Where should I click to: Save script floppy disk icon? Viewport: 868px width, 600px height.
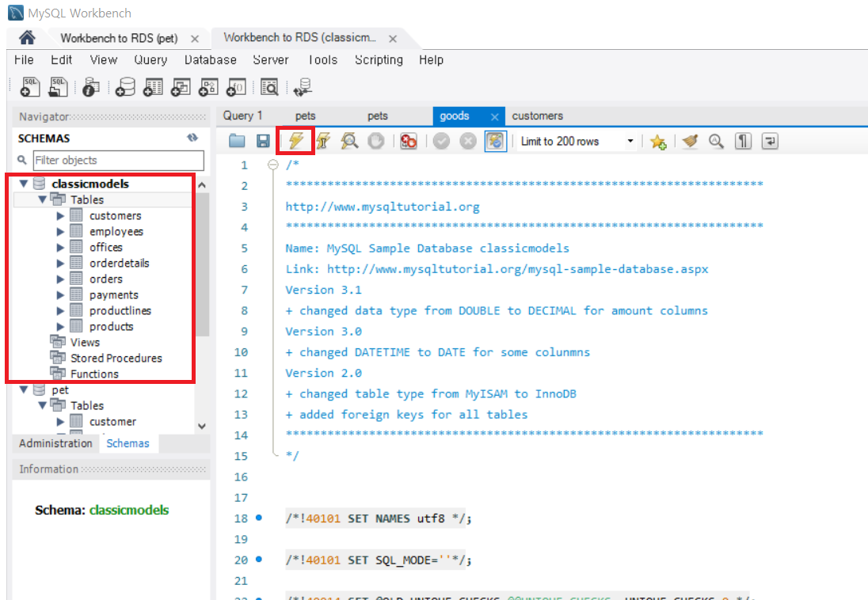(264, 141)
